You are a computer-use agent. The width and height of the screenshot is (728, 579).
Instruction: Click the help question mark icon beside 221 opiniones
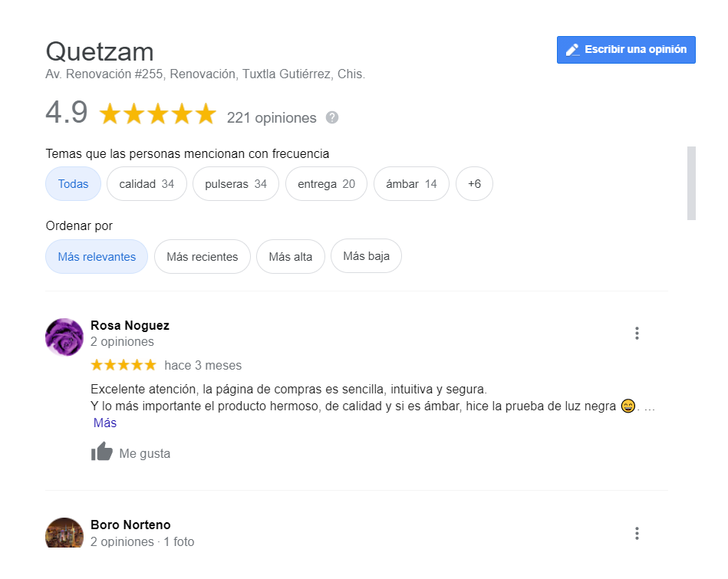coord(332,118)
